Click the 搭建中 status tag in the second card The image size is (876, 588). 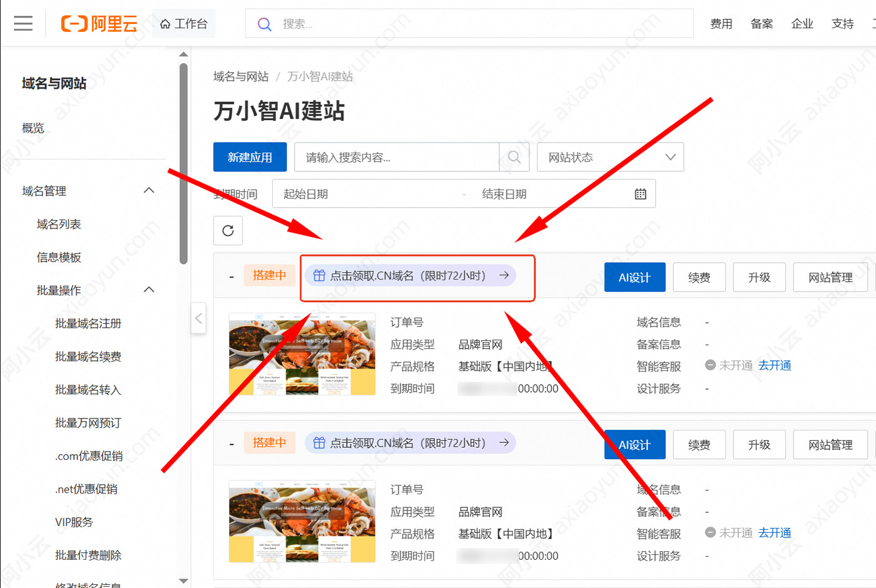tap(269, 443)
